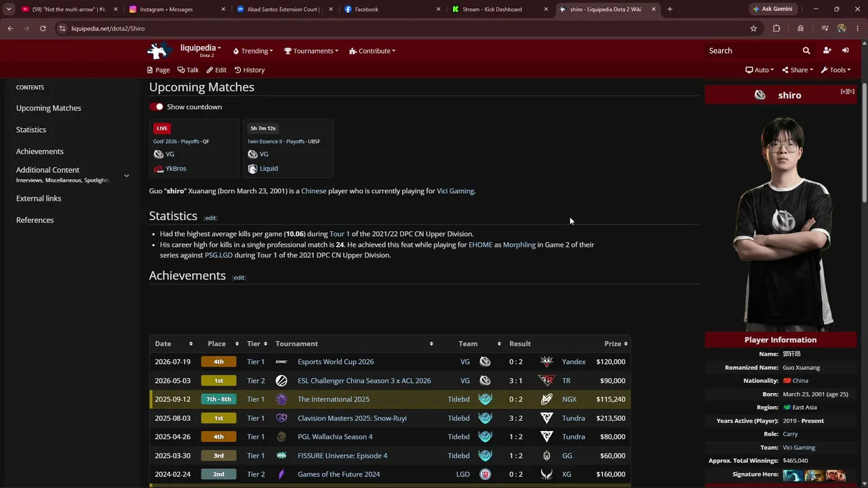
Task: Open the Vici Gaming link in intro
Action: (x=456, y=191)
